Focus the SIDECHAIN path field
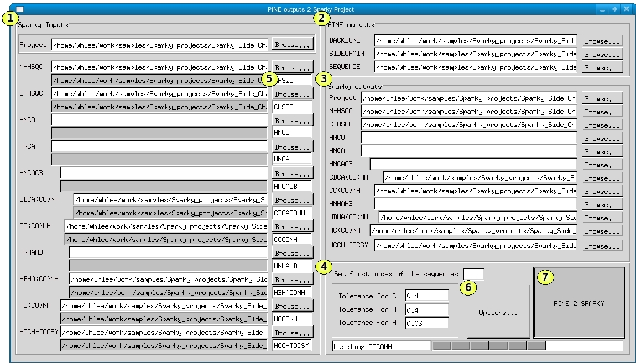This screenshot has width=636, height=364. click(x=476, y=54)
